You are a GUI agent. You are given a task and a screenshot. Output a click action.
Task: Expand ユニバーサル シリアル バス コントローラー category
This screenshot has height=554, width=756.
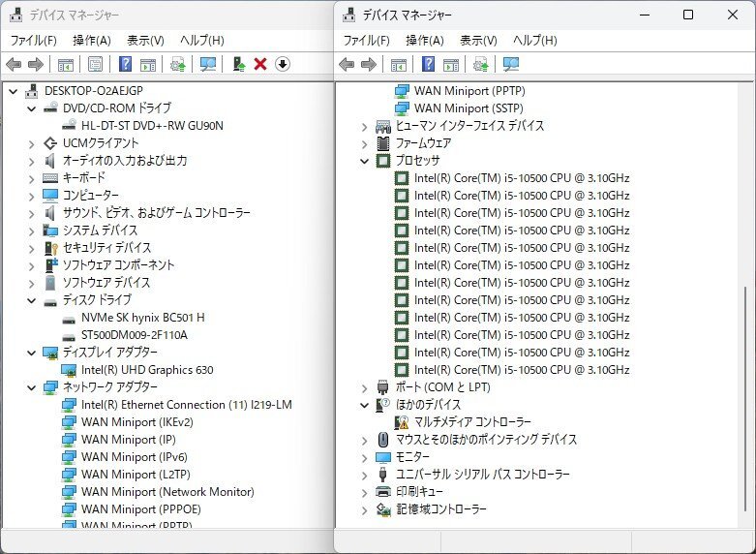365,475
